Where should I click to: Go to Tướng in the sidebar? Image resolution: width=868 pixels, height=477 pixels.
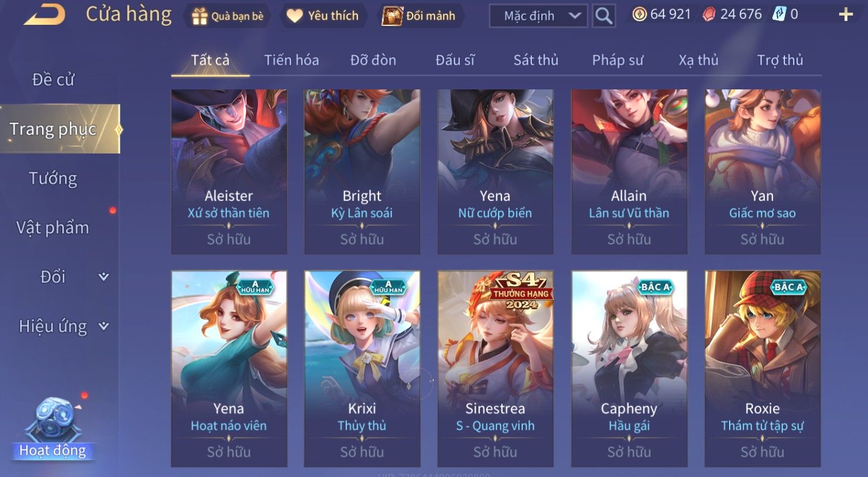(x=52, y=178)
